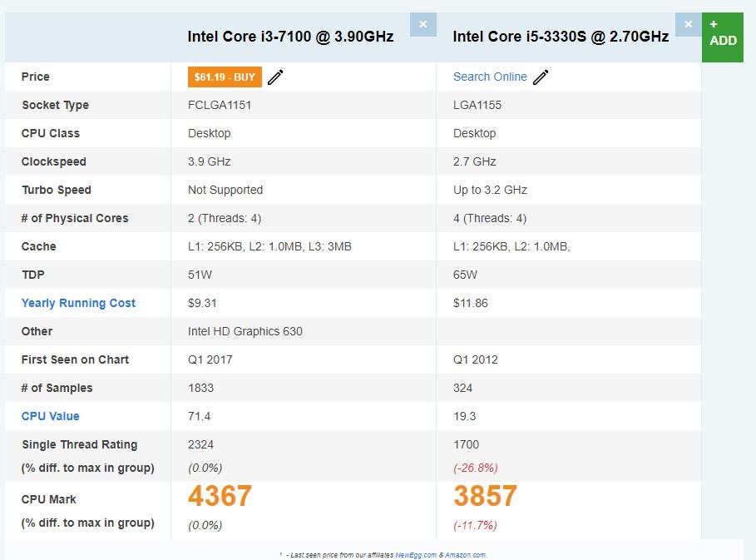Visit the Amazon.com affiliate link
Image resolution: width=756 pixels, height=560 pixels.
click(465, 555)
